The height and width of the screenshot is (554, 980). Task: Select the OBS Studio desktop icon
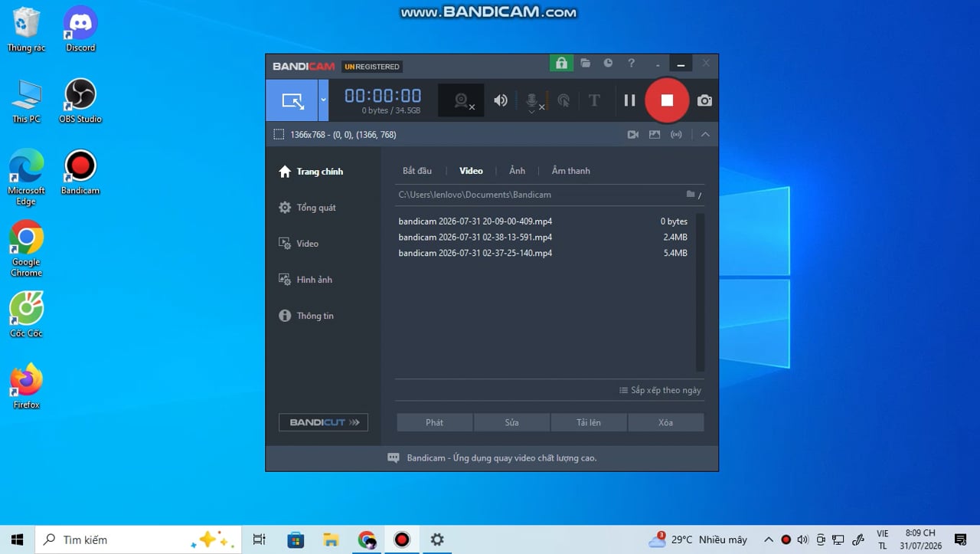pos(80,101)
